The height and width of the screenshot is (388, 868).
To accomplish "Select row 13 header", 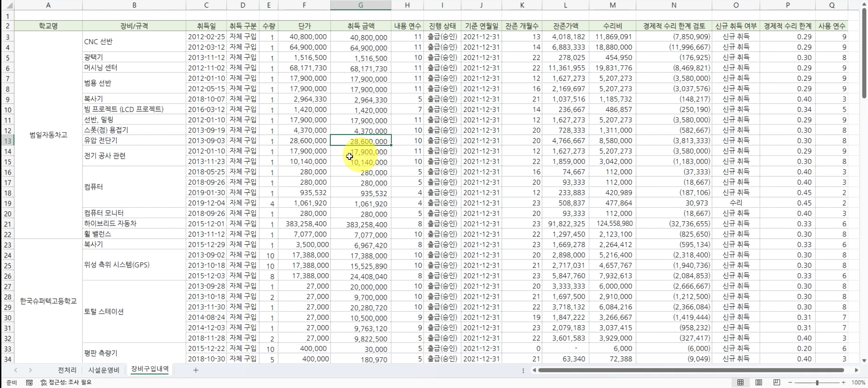I will pos(7,141).
